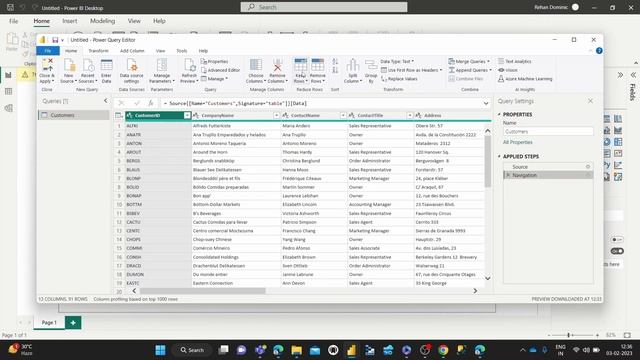The height and width of the screenshot is (360, 640).
Task: Click the All Properties link
Action: pyautogui.click(x=518, y=142)
